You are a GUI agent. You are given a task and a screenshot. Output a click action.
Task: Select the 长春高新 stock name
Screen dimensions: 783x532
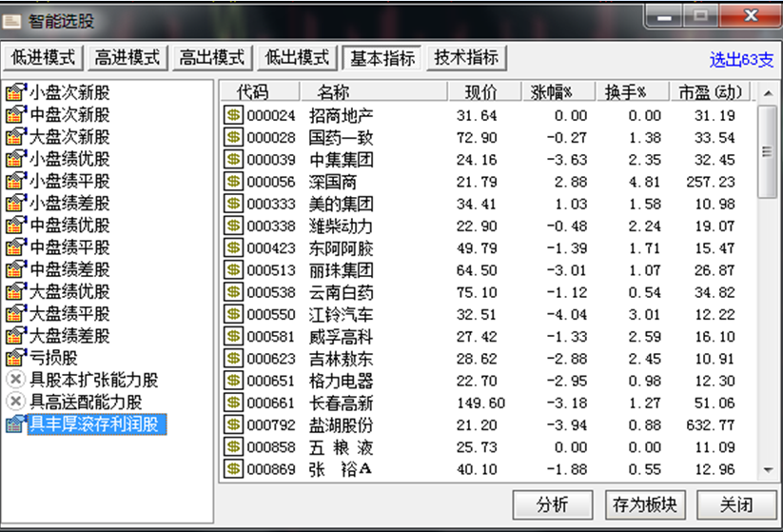point(341,403)
